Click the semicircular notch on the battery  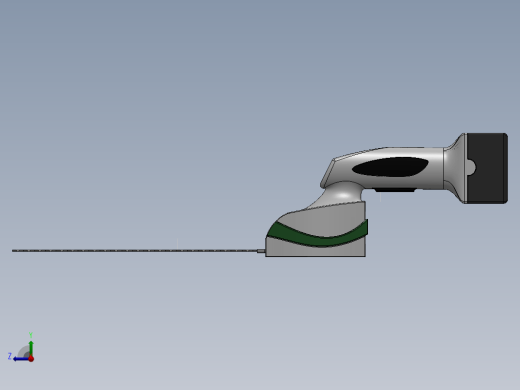coord(471,167)
